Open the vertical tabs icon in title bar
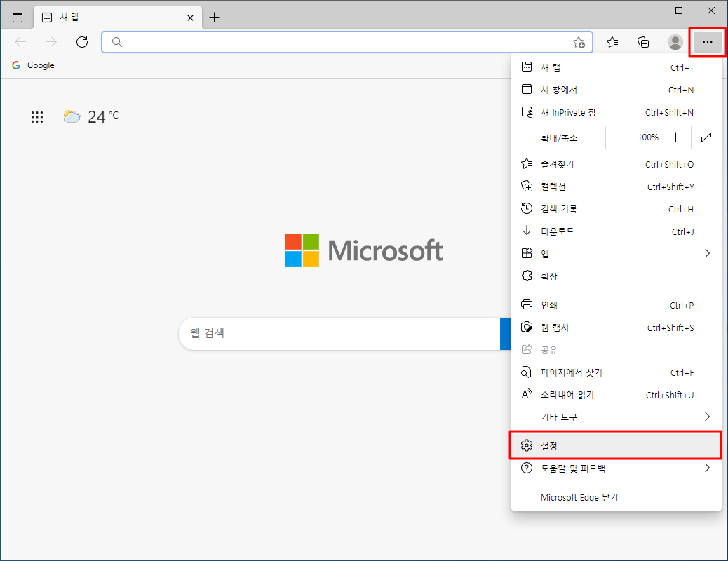Image resolution: width=728 pixels, height=561 pixels. pos(18,18)
